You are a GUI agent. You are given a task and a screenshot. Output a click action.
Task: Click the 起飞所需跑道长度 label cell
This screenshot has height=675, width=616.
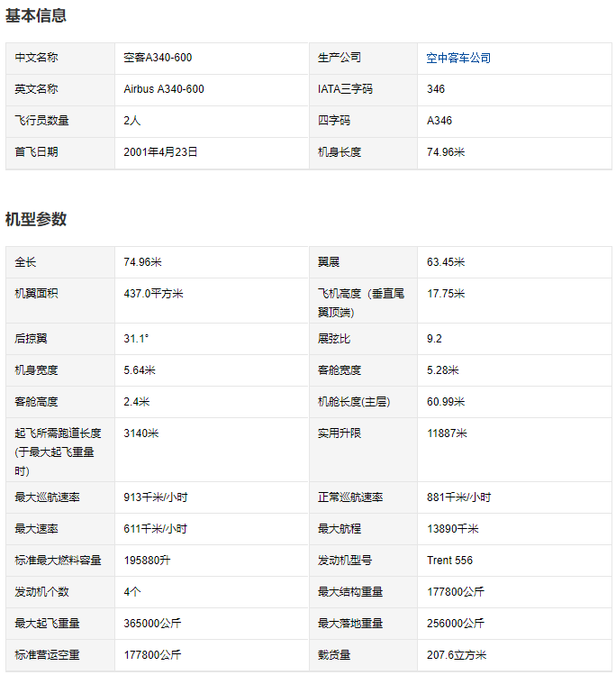click(60, 450)
